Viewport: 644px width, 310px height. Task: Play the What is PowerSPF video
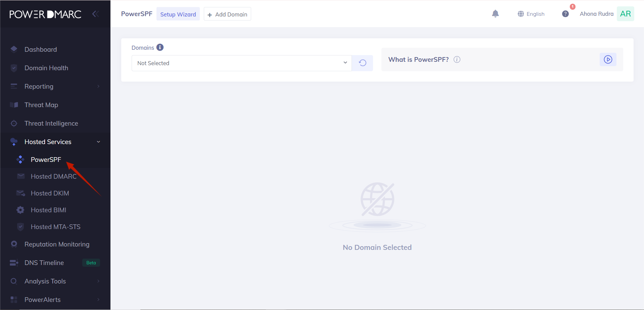[608, 59]
